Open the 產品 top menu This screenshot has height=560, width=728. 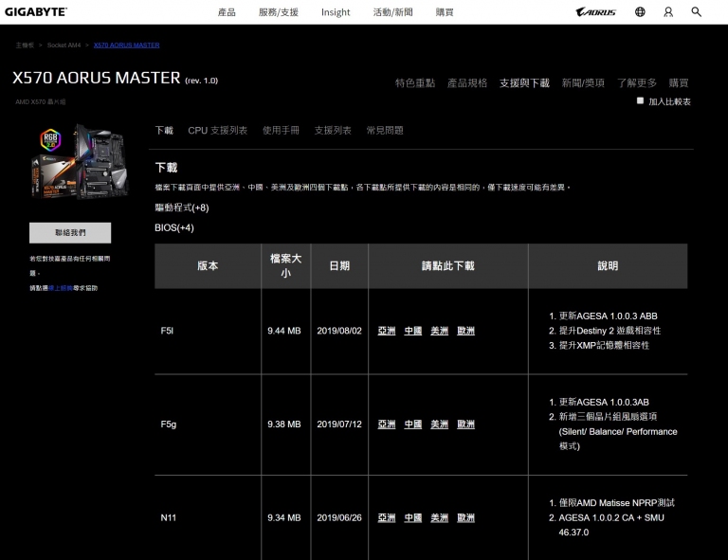point(227,12)
